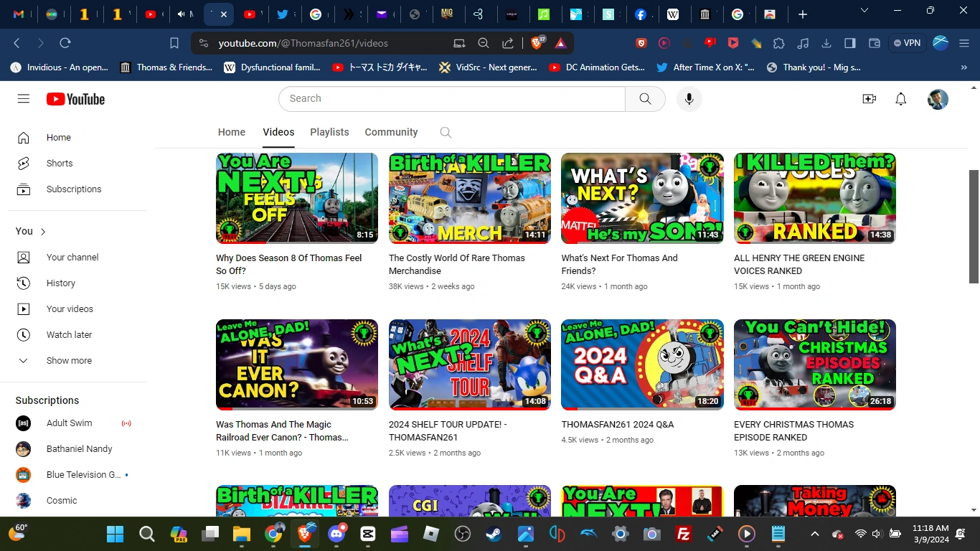Open the Brave sidebar panel icon
Viewport: 980px width, 551px height.
point(849,43)
